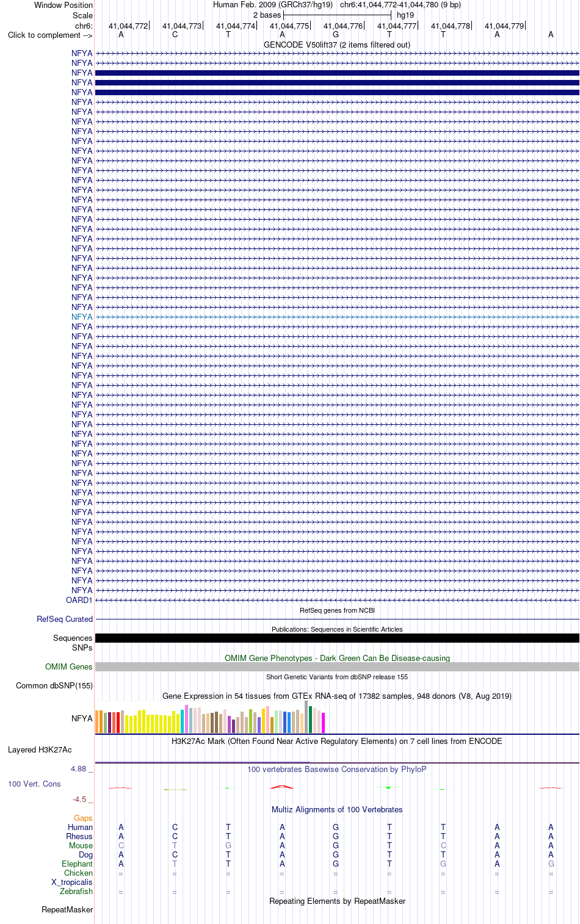The height and width of the screenshot is (924, 580).
Task: Click the 'Chicken' alignment row label
Action: pyautogui.click(x=78, y=873)
